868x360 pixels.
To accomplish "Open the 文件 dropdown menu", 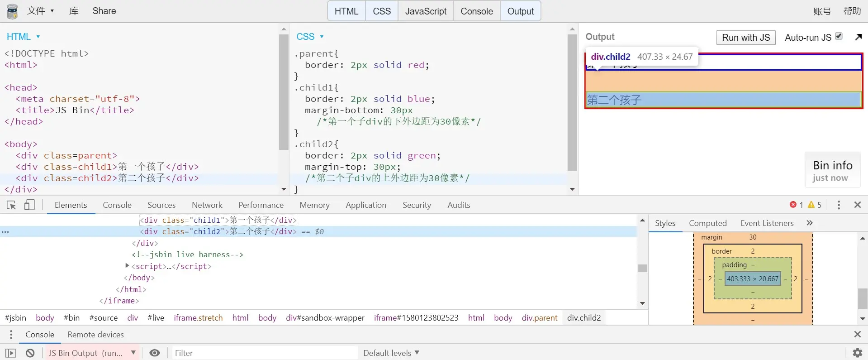I will [x=40, y=11].
